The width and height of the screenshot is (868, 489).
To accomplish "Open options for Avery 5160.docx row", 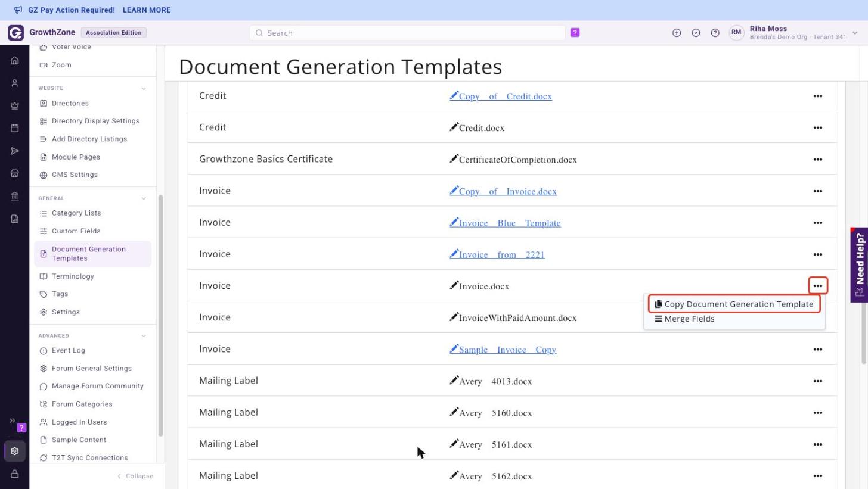I will click(818, 412).
